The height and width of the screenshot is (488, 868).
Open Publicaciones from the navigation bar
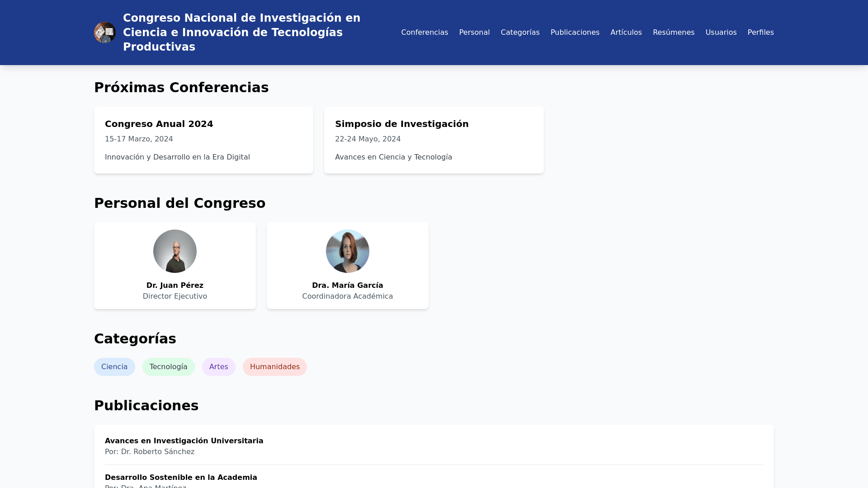(574, 33)
